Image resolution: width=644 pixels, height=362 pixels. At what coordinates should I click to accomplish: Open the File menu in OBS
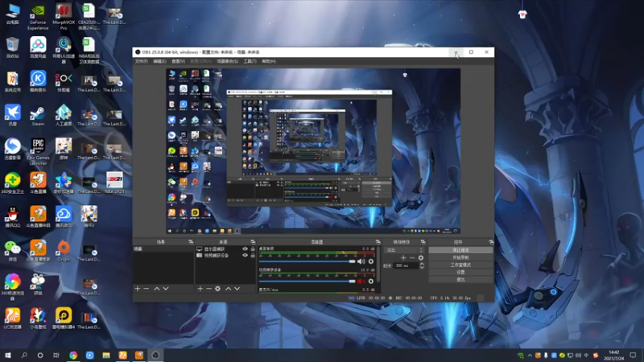(142, 61)
